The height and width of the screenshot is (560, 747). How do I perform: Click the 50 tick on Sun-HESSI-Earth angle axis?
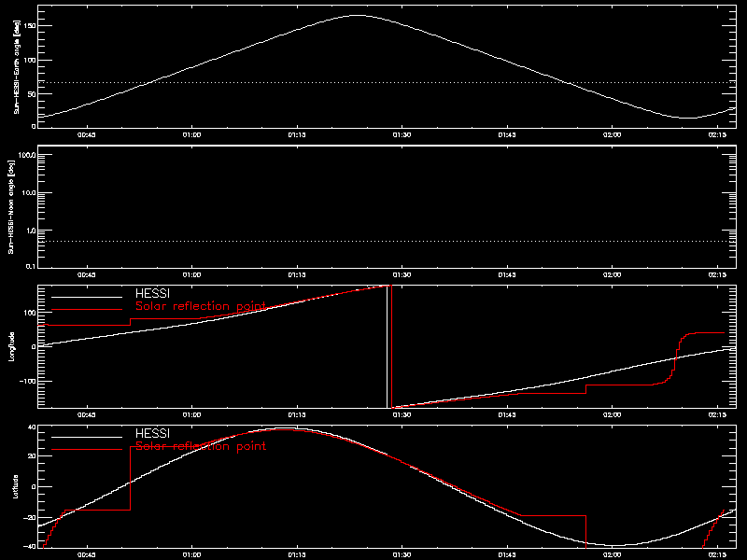32,94
